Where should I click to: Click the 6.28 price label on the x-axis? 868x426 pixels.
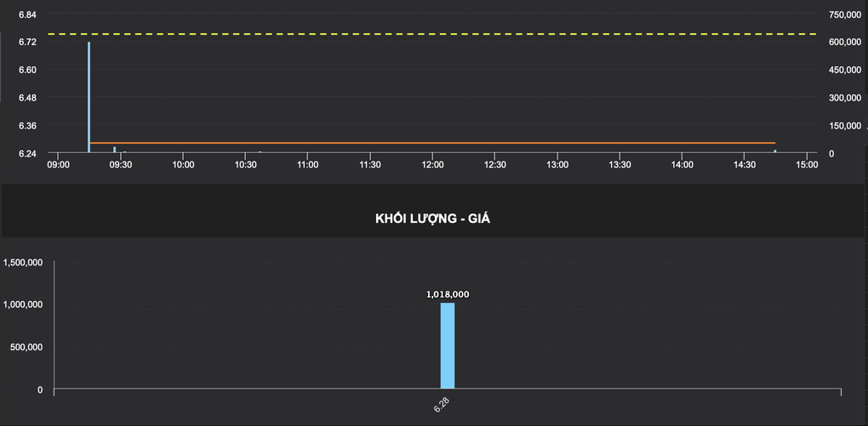click(x=442, y=404)
